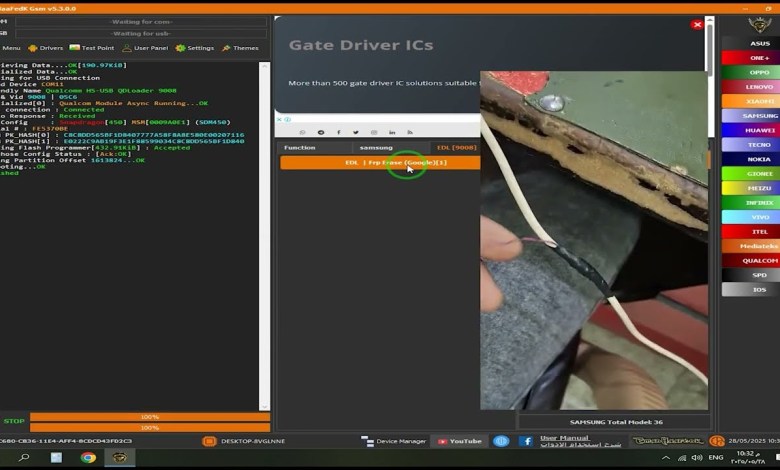Open the User Panel
Image resolution: width=780 pixels, height=470 pixels.
[x=145, y=48]
